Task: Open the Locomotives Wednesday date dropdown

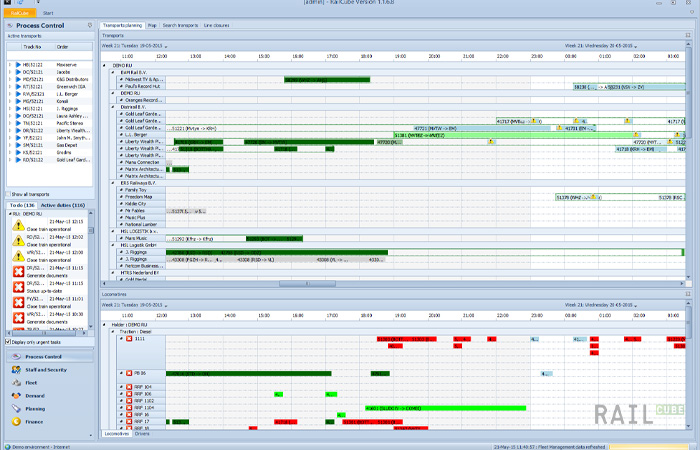Action: pos(636,305)
